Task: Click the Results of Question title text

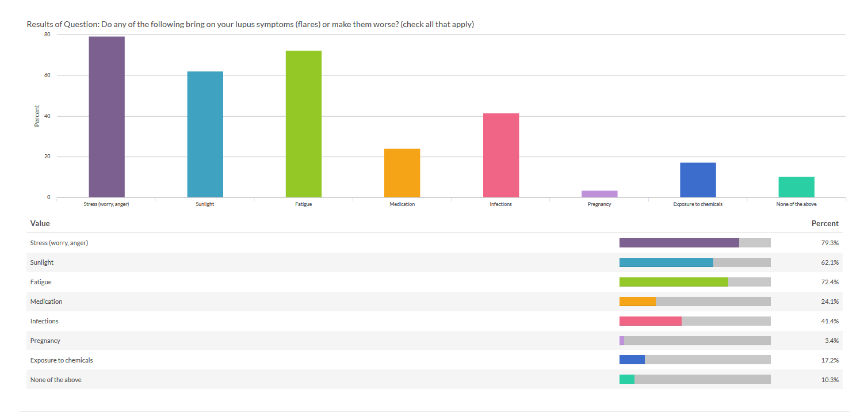Action: click(x=250, y=24)
